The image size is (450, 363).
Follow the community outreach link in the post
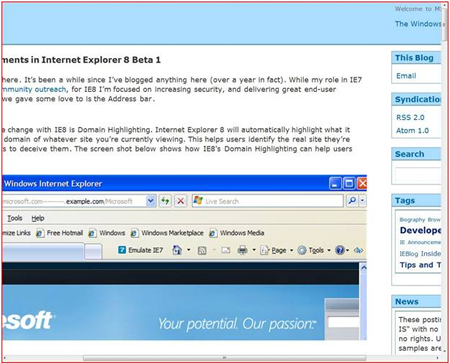(34, 89)
